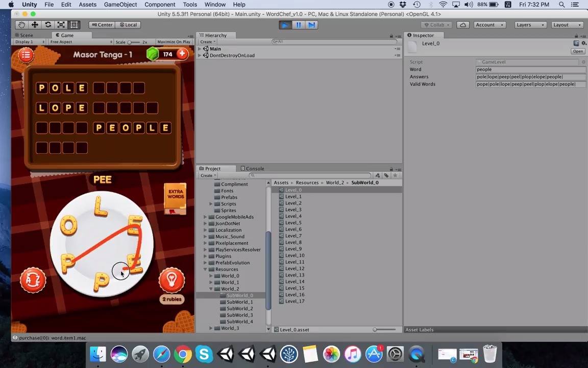Click the shuffle letters button in game
588x368 pixels.
tap(33, 280)
